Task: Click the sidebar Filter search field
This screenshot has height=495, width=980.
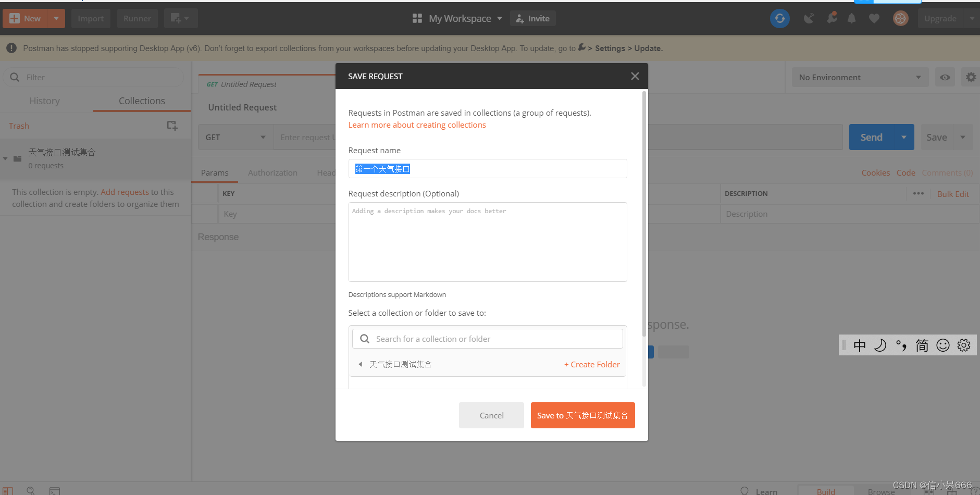Action: 94,77
